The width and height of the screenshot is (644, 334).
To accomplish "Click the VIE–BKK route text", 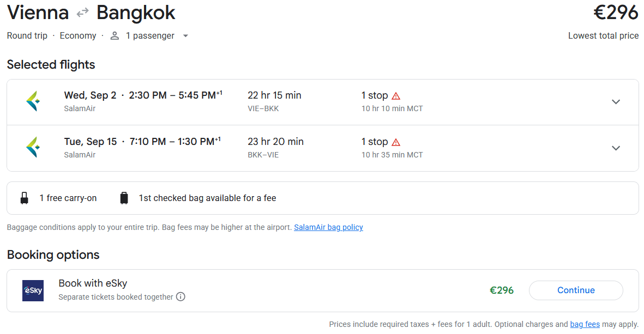I will coord(263,109).
